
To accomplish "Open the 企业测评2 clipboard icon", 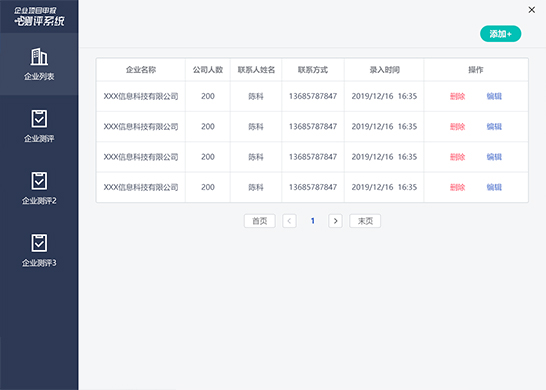I will [39, 181].
